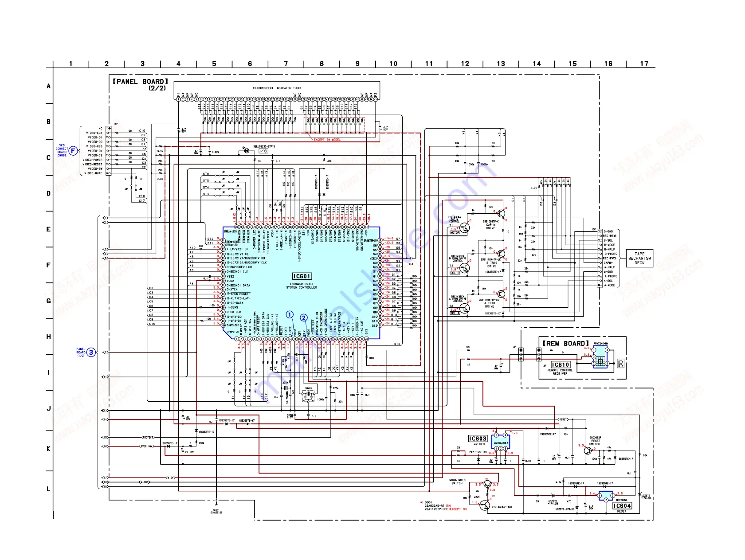Click FLUORESCENT INDICATOR TUBE label
This screenshot has height=560, width=745.
[277, 88]
